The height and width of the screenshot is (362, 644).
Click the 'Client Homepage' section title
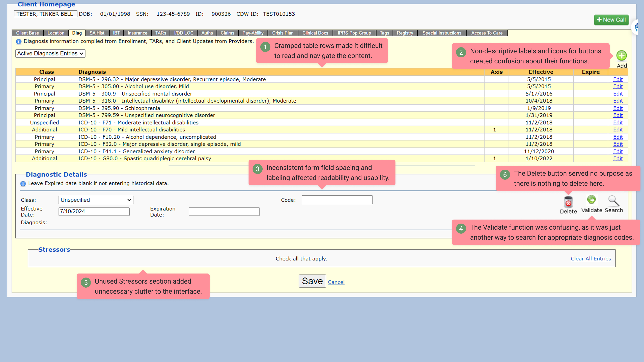coord(46,4)
